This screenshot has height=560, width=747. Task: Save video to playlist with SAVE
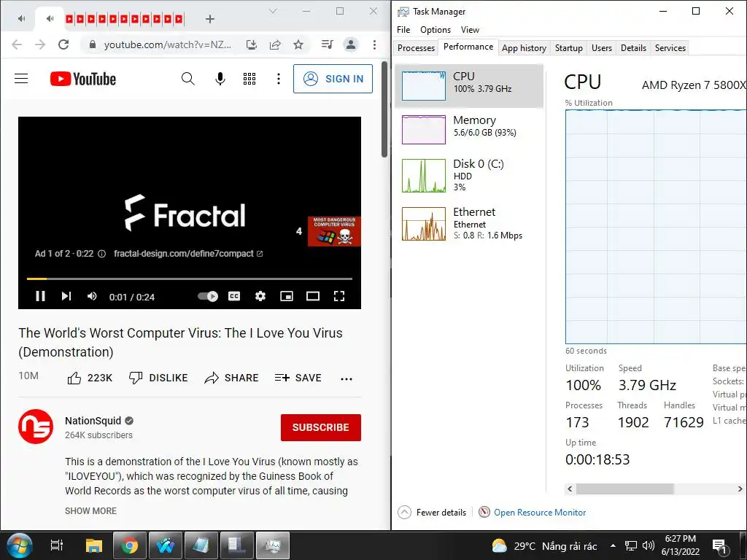[x=298, y=378]
